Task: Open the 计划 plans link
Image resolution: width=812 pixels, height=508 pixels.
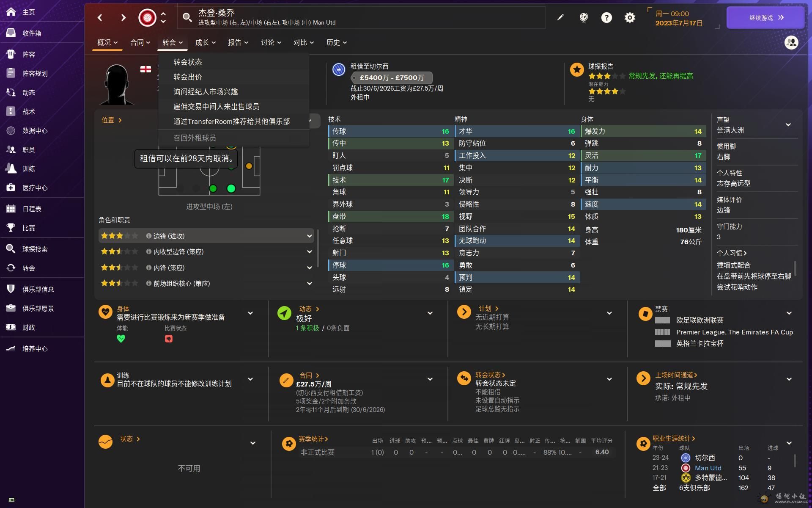Action: (x=489, y=309)
